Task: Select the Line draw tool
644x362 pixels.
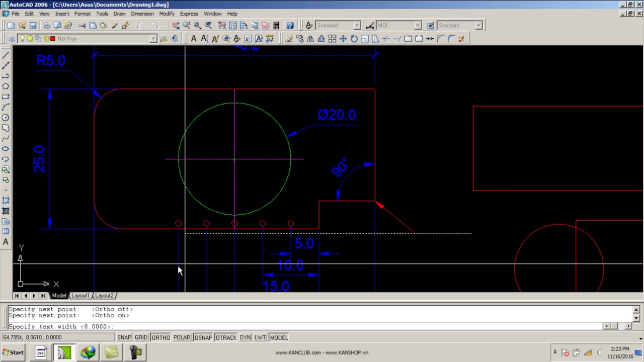Action: click(x=6, y=55)
